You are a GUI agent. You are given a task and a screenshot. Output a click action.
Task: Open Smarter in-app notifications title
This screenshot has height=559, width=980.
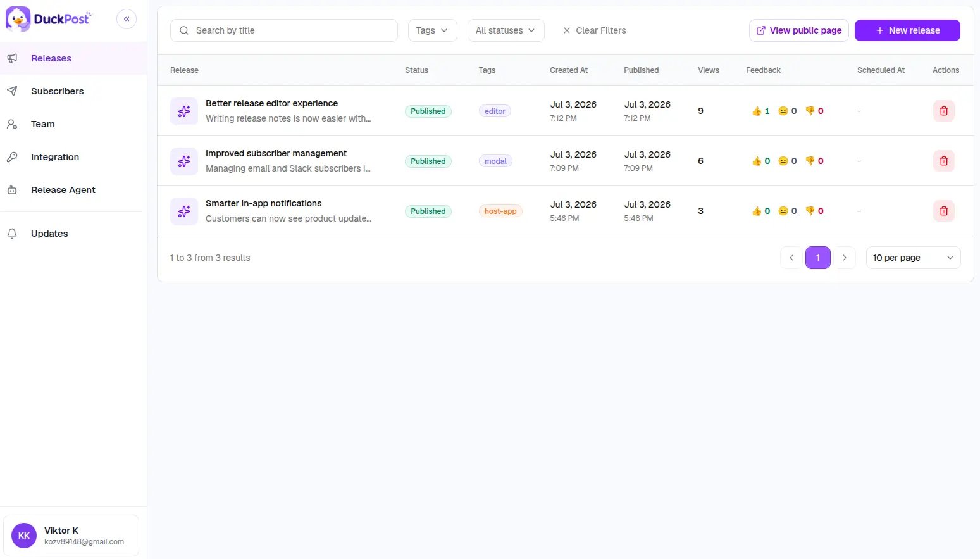click(x=263, y=203)
